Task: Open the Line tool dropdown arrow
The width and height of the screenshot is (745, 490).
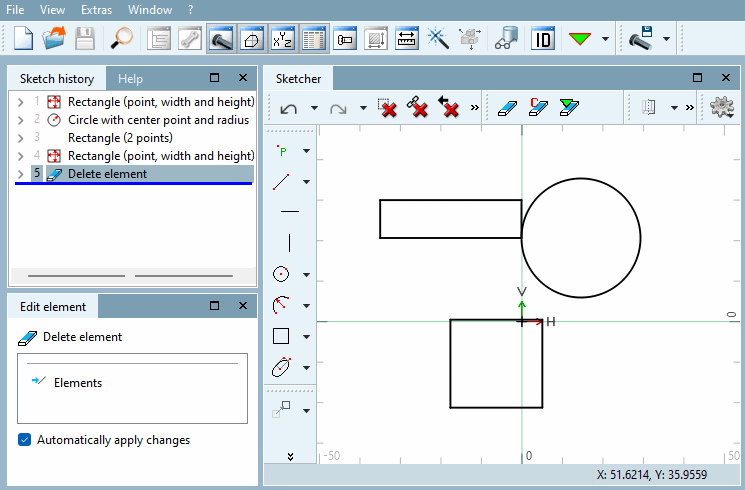Action: [306, 182]
